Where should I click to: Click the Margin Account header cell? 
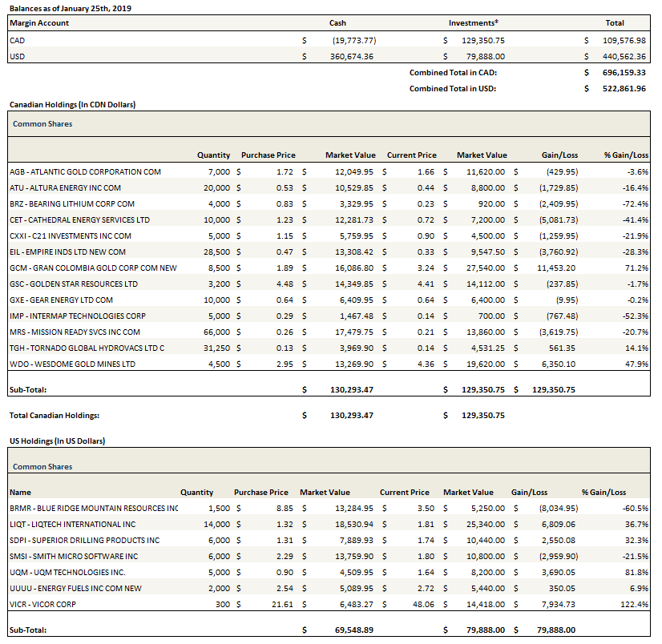click(x=39, y=23)
